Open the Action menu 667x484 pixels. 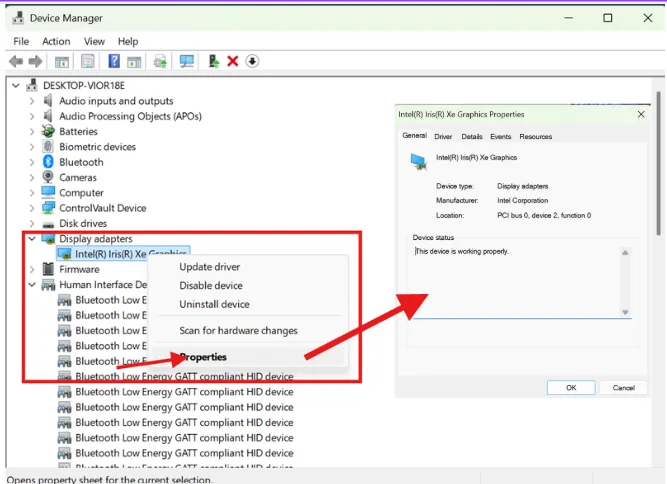(x=56, y=41)
